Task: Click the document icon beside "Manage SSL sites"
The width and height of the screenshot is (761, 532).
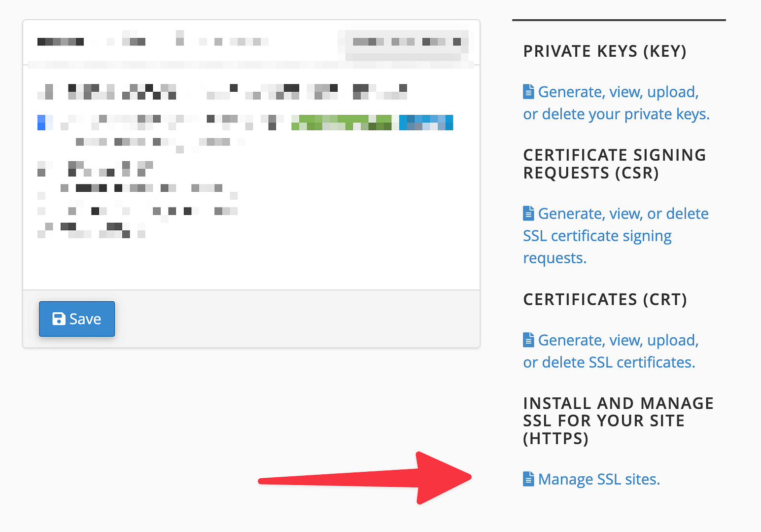Action: tap(528, 478)
